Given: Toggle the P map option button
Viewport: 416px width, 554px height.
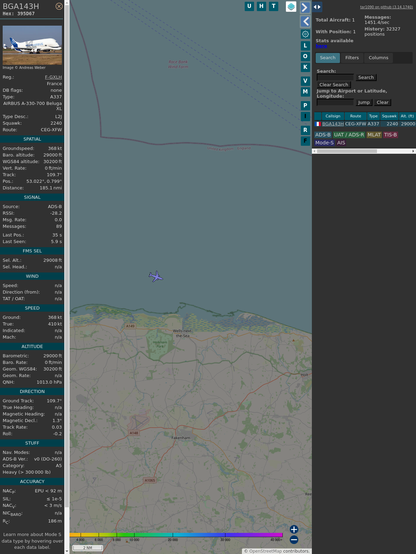Looking at the screenshot, I should pos(305,105).
